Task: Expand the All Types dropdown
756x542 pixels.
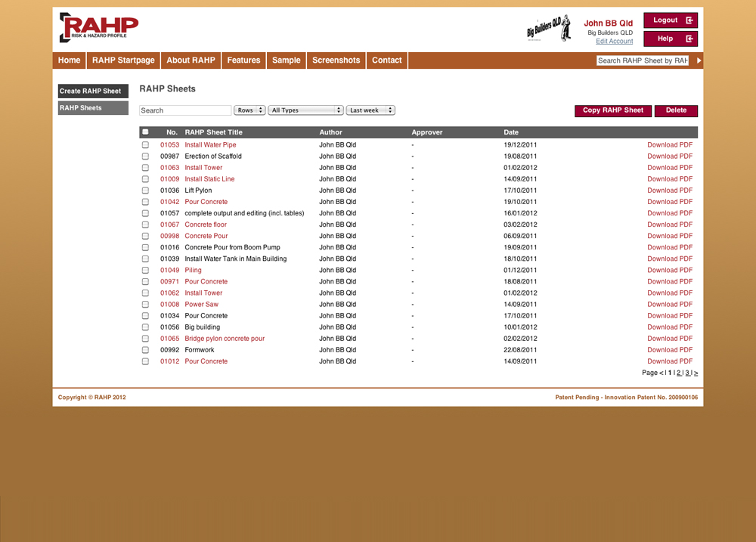Action: (306, 110)
